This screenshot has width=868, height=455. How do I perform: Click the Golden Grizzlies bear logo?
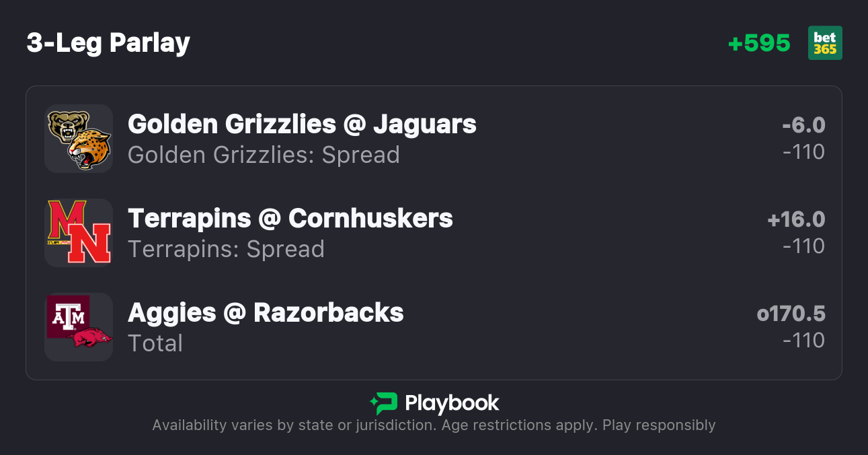pyautogui.click(x=65, y=126)
